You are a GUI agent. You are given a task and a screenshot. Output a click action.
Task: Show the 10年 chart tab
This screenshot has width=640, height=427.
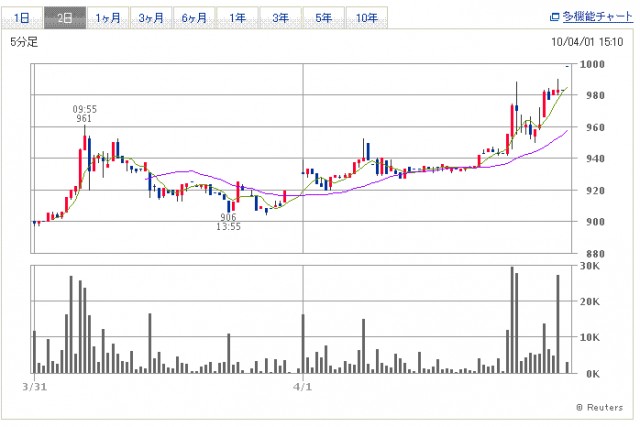coord(367,18)
